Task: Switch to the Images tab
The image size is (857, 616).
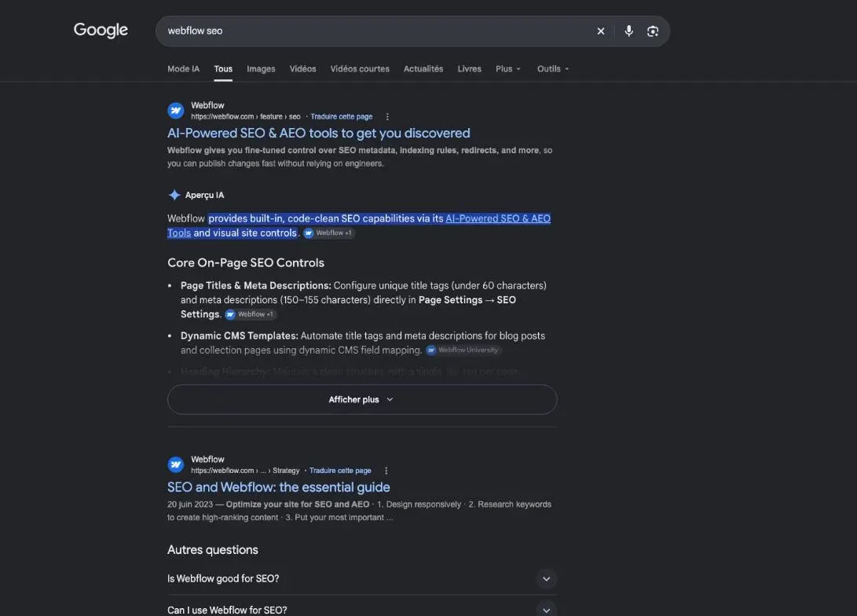Action: (261, 69)
